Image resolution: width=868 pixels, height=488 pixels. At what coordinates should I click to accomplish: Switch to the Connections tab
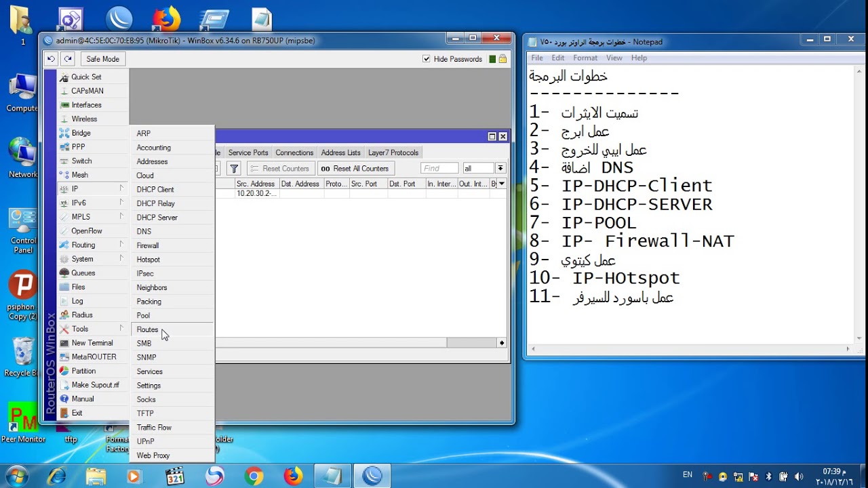tap(294, 152)
